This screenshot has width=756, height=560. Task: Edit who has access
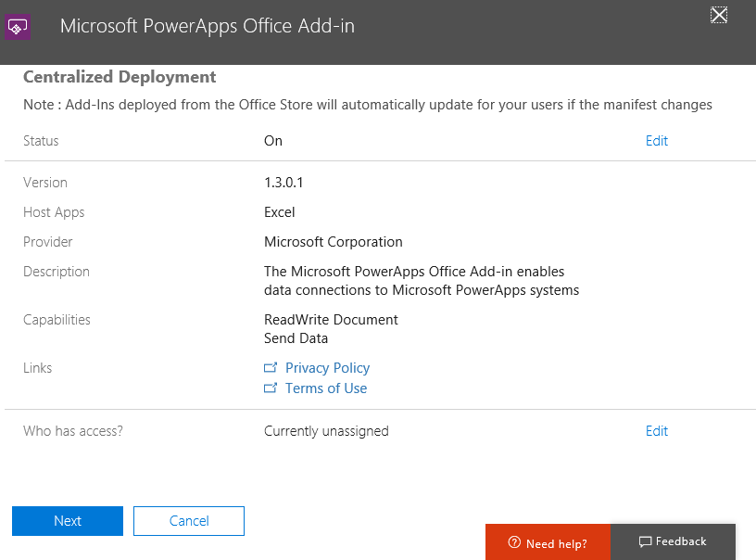coord(656,431)
